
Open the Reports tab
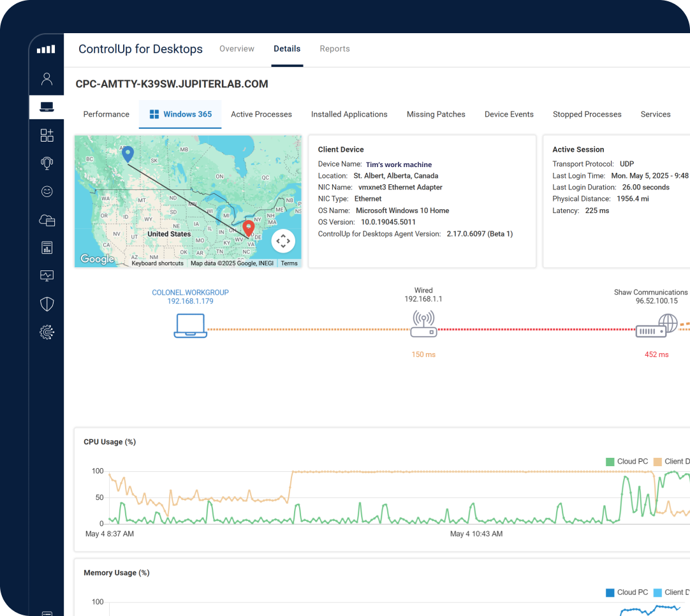[334, 49]
